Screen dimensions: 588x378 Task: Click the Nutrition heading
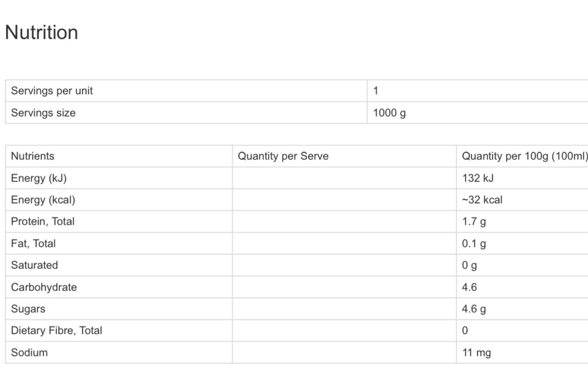[x=42, y=32]
